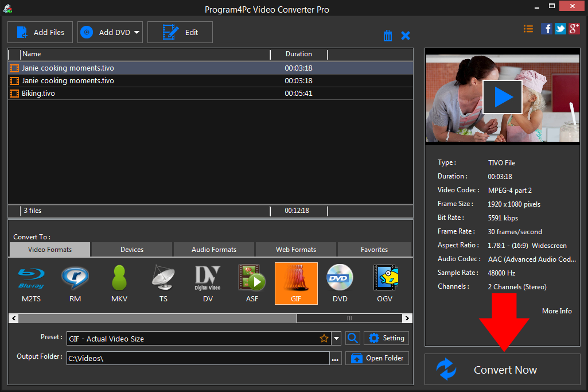The height and width of the screenshot is (392, 588).
Task: Select the M2TS Blu-ray format icon
Action: click(31, 283)
